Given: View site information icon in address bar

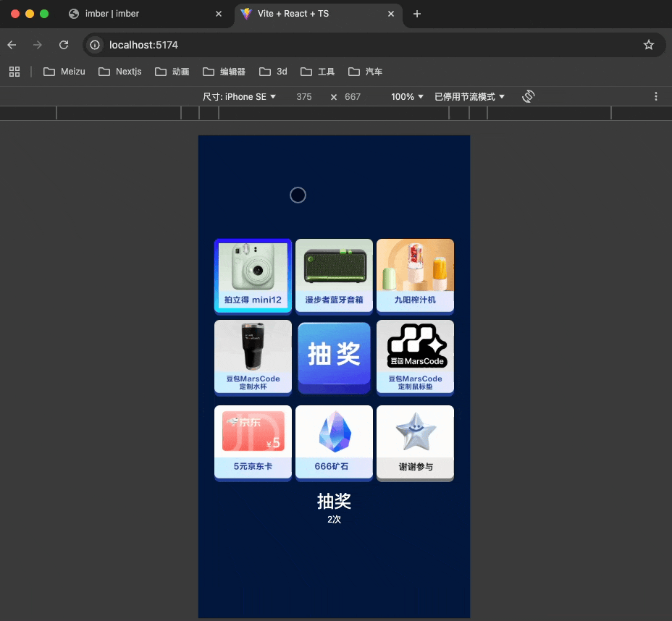Looking at the screenshot, I should [95, 45].
